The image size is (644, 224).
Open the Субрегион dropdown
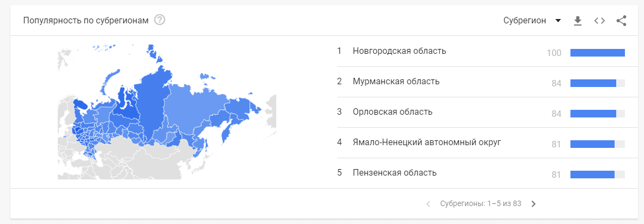pos(532,21)
